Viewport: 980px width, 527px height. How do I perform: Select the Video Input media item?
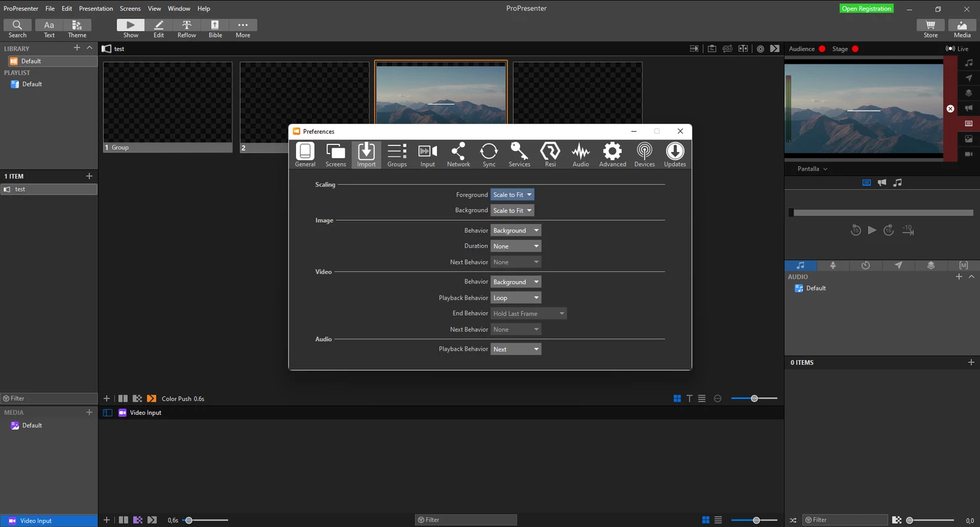click(49, 520)
